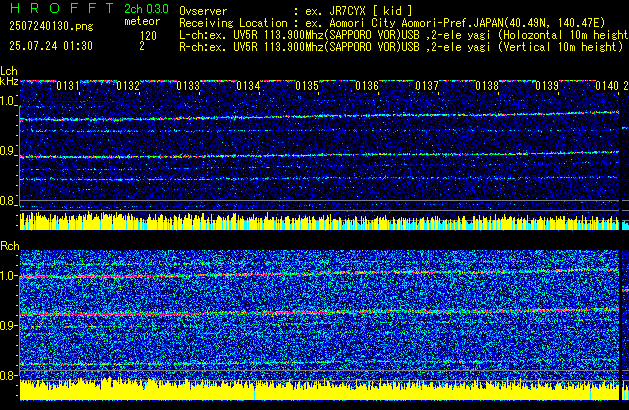Click the kHz axis unit label
629x410 pixels.
(x=9, y=81)
